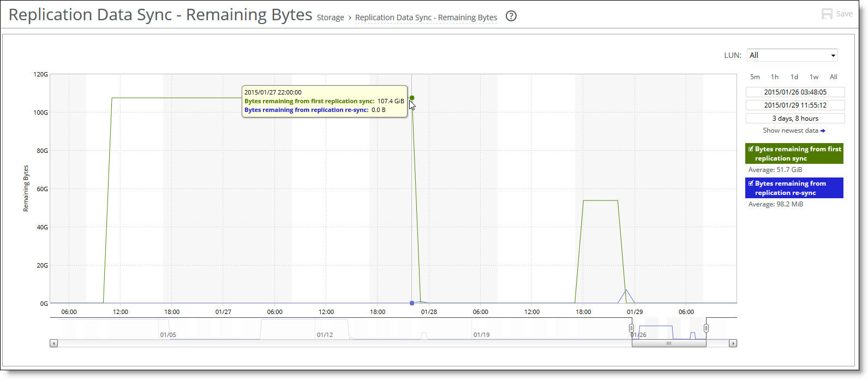Viewport: 868px width, 379px height.
Task: Click the green data point marker on chart
Action: pos(412,98)
